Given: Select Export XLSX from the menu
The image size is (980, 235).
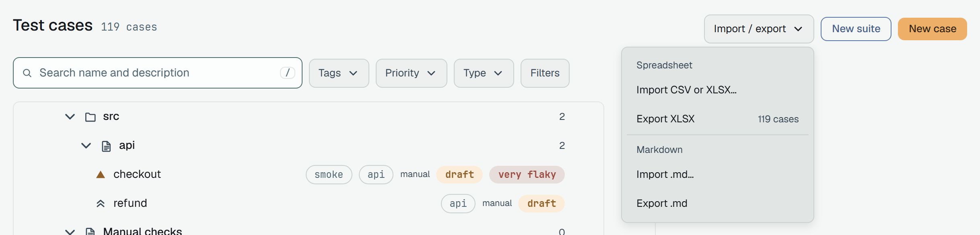Looking at the screenshot, I should pos(718,119).
